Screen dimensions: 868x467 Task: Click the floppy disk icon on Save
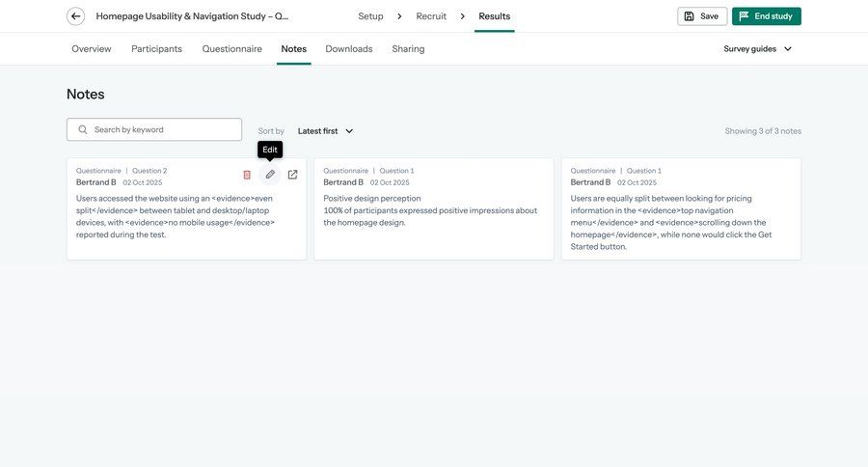tap(690, 16)
